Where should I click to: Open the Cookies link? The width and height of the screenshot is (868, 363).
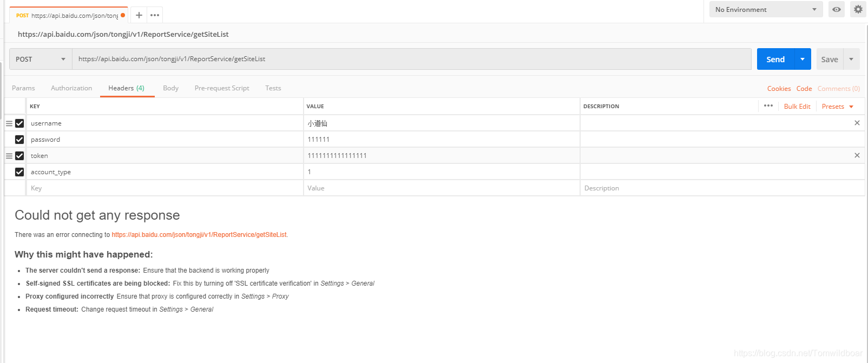(779, 89)
